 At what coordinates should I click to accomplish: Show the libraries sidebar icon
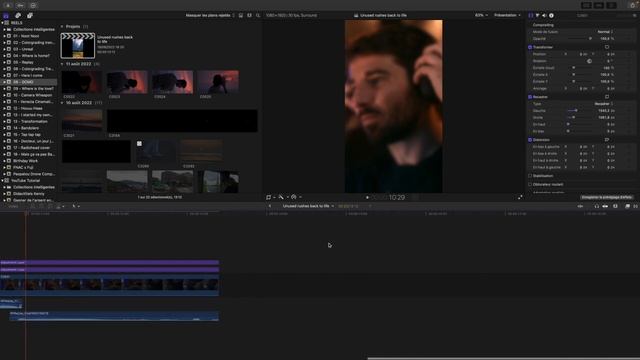(x=6, y=16)
